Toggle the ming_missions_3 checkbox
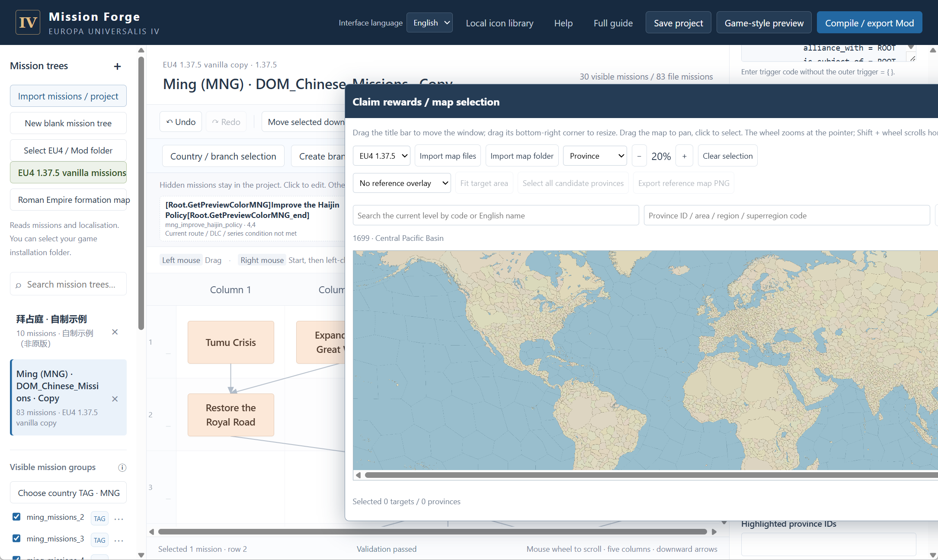 coord(16,538)
